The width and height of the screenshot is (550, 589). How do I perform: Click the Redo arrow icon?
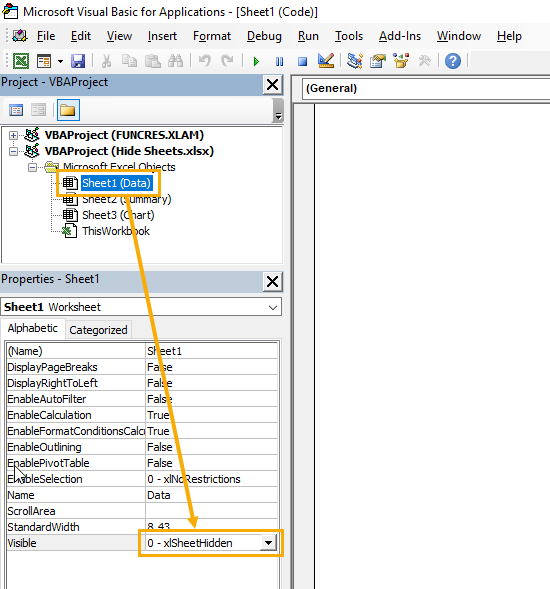[227, 60]
